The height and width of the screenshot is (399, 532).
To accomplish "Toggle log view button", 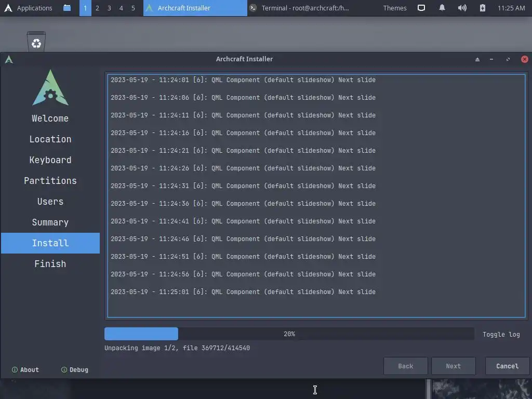I will 501,334.
